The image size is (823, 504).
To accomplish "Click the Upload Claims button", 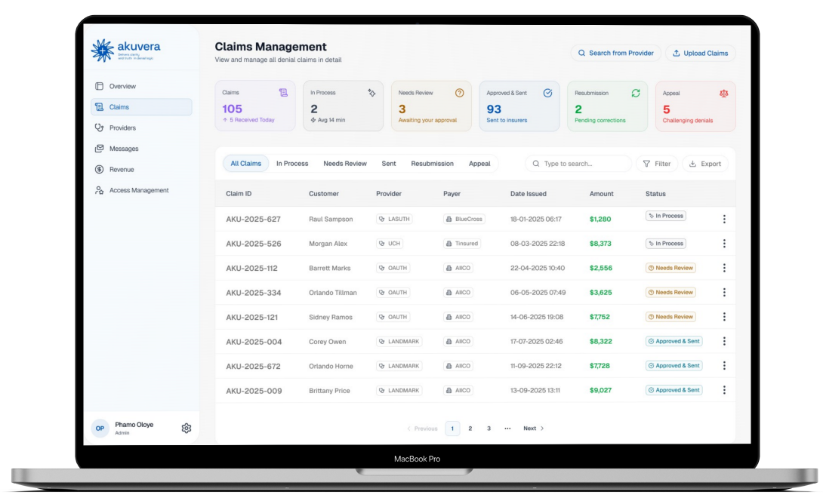I will click(x=700, y=54).
